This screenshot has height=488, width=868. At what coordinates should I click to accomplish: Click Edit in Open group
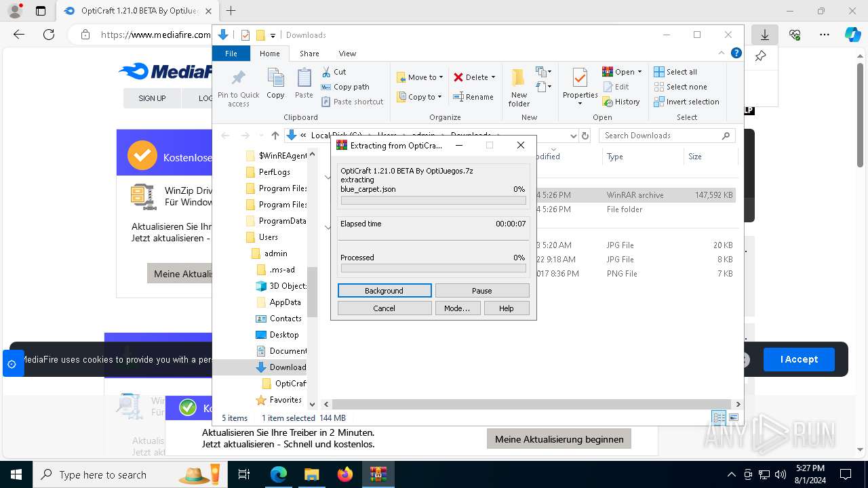click(616, 87)
